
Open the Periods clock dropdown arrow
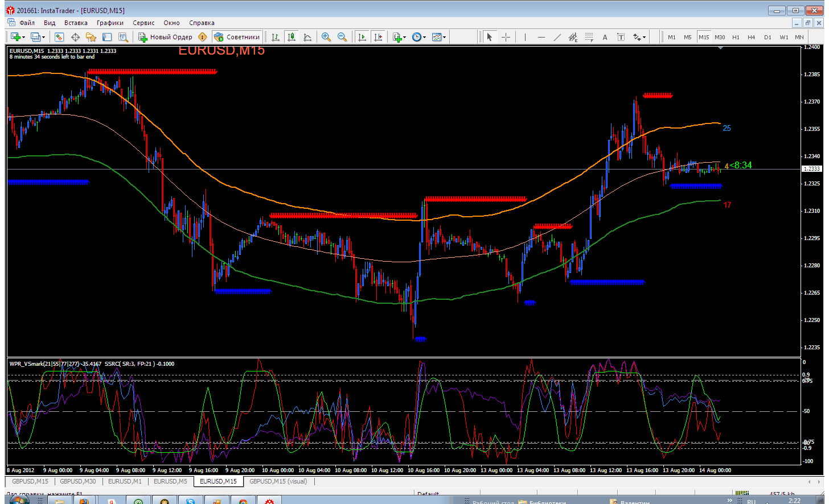[x=425, y=38]
